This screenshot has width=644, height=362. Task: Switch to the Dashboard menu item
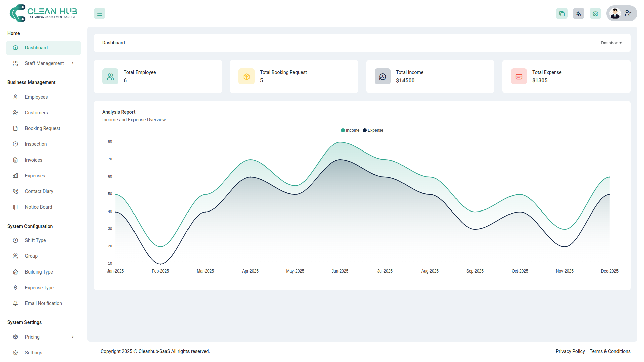click(37, 48)
